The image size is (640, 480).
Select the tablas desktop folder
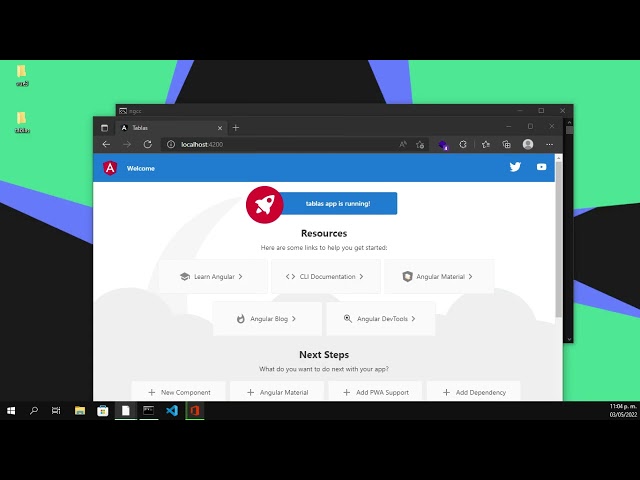(22, 122)
